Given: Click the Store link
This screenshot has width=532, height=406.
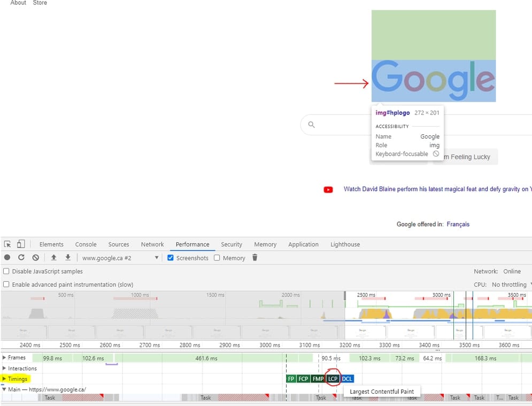Looking at the screenshot, I should click(40, 3).
